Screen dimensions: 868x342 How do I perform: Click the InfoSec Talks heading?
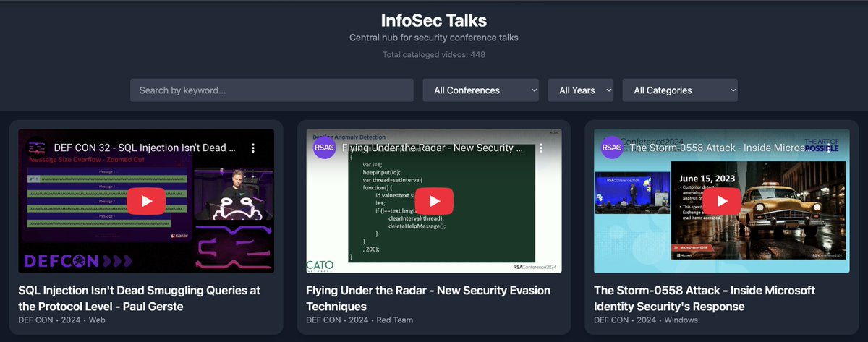click(434, 20)
